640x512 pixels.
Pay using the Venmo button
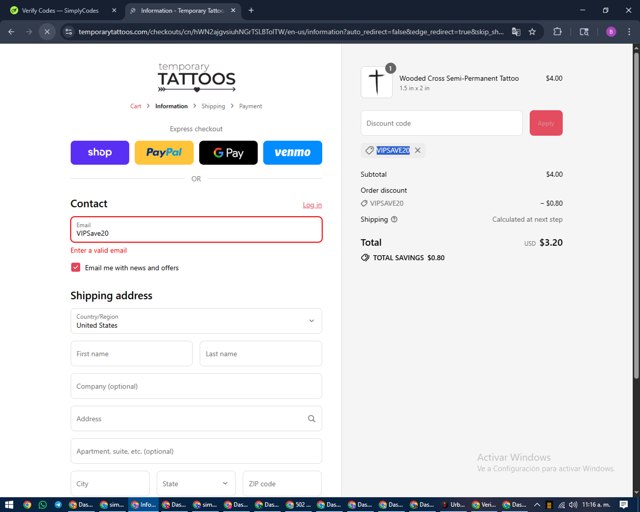pyautogui.click(x=293, y=153)
